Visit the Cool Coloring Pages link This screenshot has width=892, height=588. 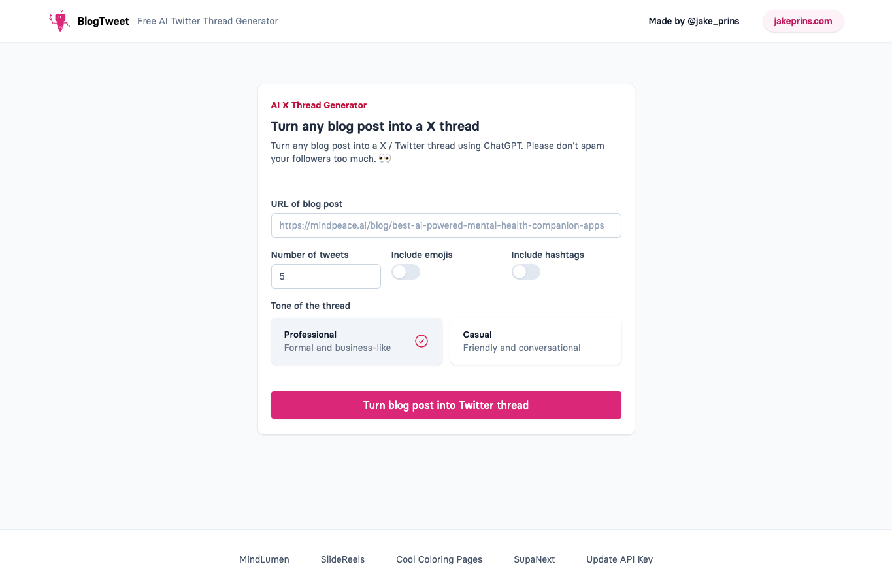439,559
